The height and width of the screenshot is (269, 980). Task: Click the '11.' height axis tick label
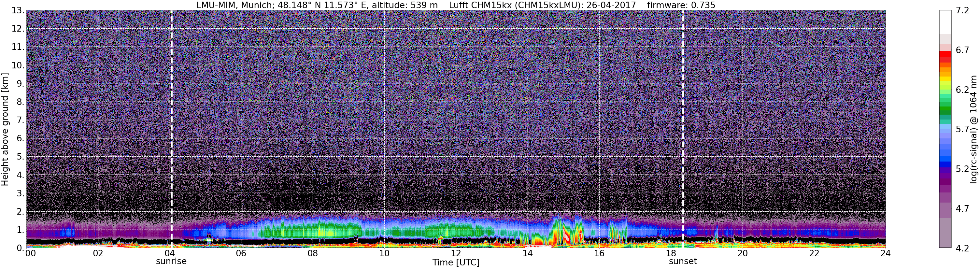pyautogui.click(x=18, y=47)
